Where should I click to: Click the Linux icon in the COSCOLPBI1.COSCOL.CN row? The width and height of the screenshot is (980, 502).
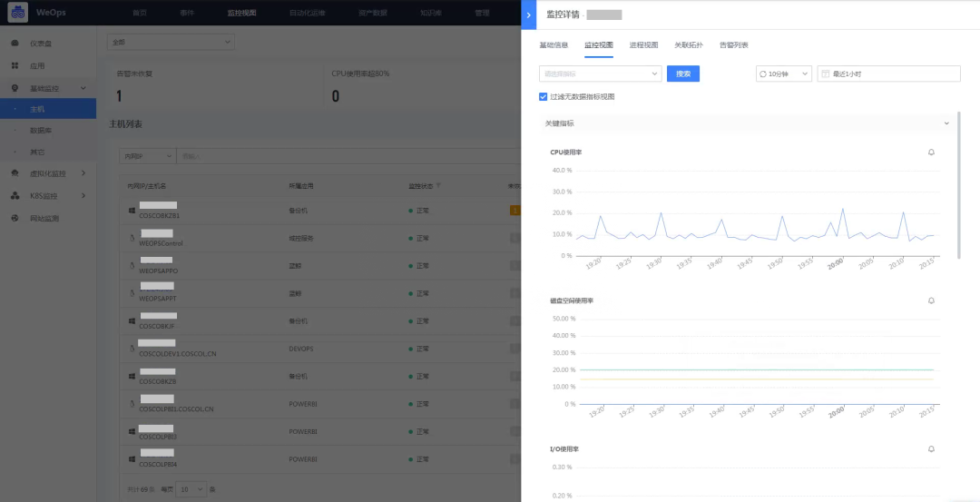pos(132,404)
